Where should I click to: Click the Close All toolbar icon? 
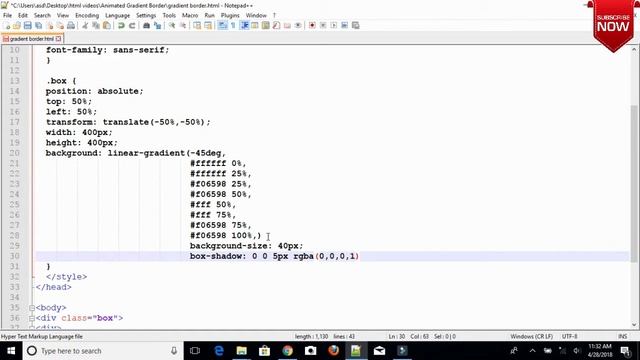[x=60, y=25]
